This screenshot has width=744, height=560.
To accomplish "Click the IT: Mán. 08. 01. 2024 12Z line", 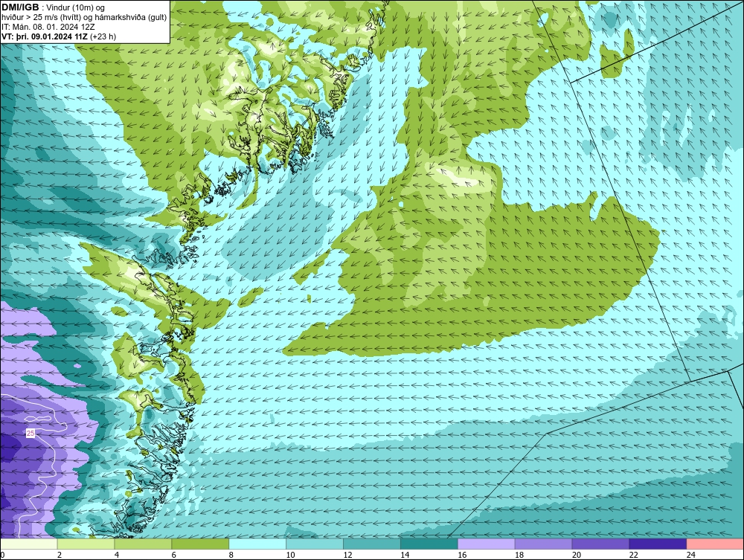I will point(48,27).
